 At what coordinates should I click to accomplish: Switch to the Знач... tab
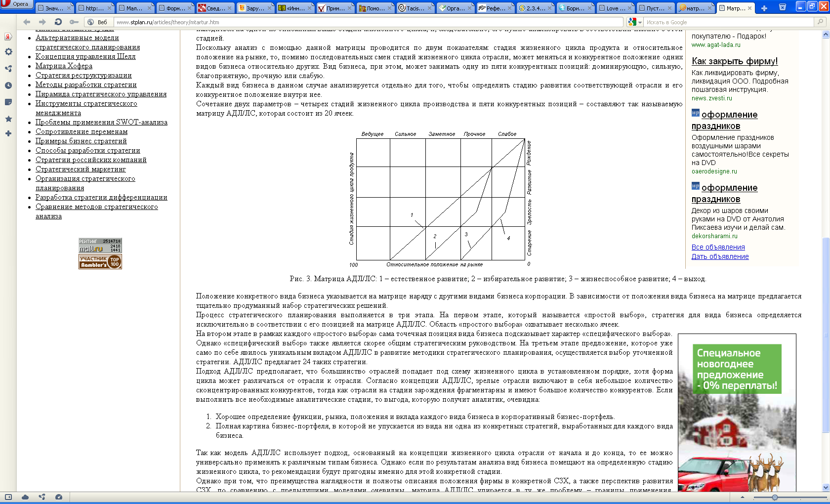[54, 8]
